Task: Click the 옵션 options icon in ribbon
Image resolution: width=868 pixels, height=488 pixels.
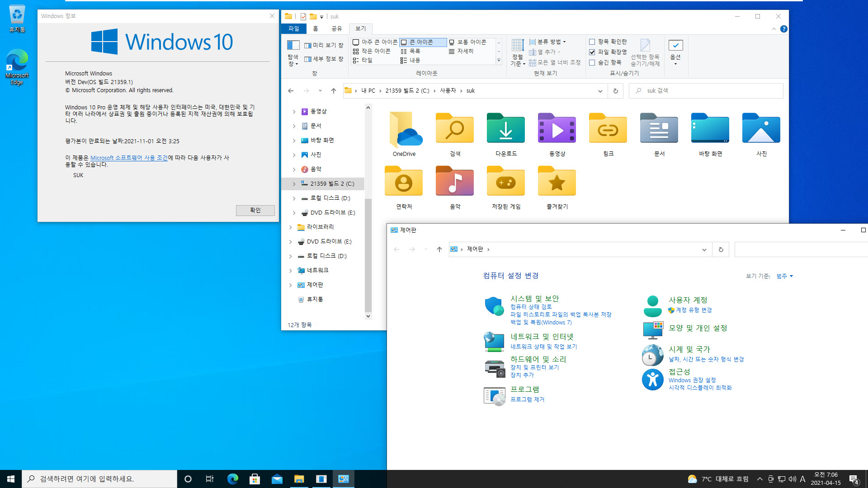Action: pyautogui.click(x=675, y=45)
